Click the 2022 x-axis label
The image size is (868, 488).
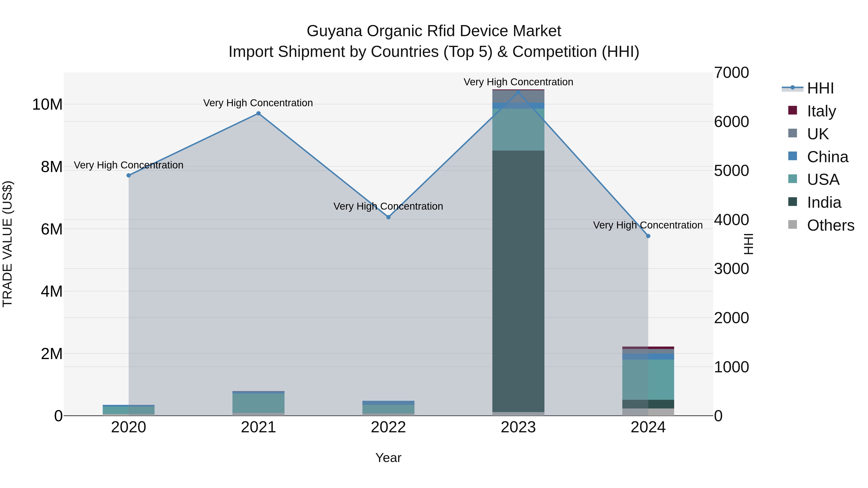(388, 427)
